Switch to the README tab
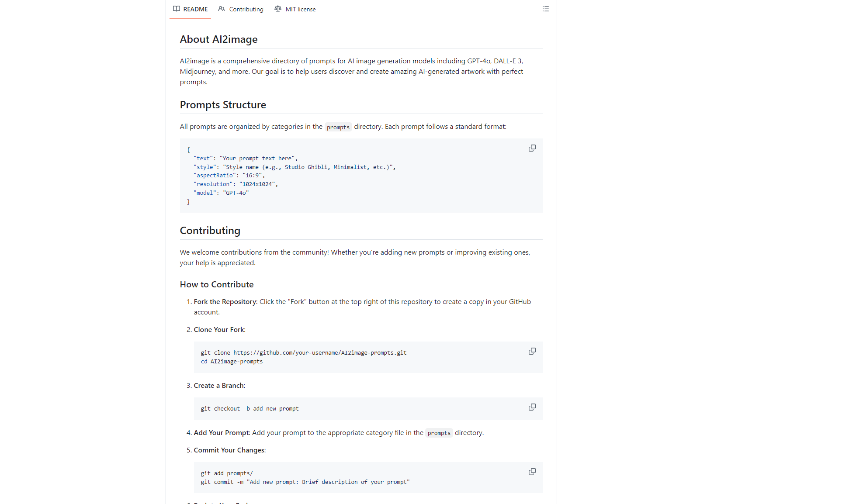 click(195, 9)
